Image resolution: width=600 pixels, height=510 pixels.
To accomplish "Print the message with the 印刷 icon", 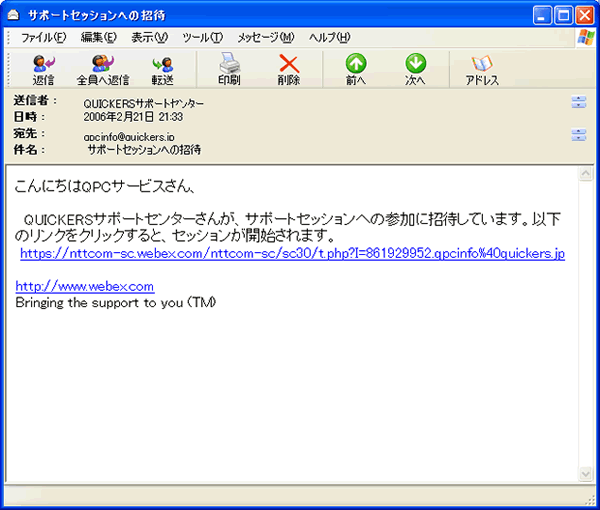I will point(229,69).
